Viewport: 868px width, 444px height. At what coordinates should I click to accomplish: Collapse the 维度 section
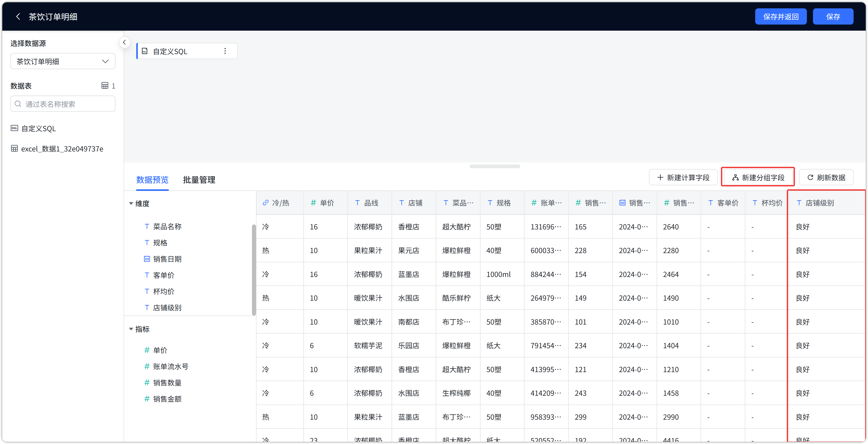tap(131, 203)
